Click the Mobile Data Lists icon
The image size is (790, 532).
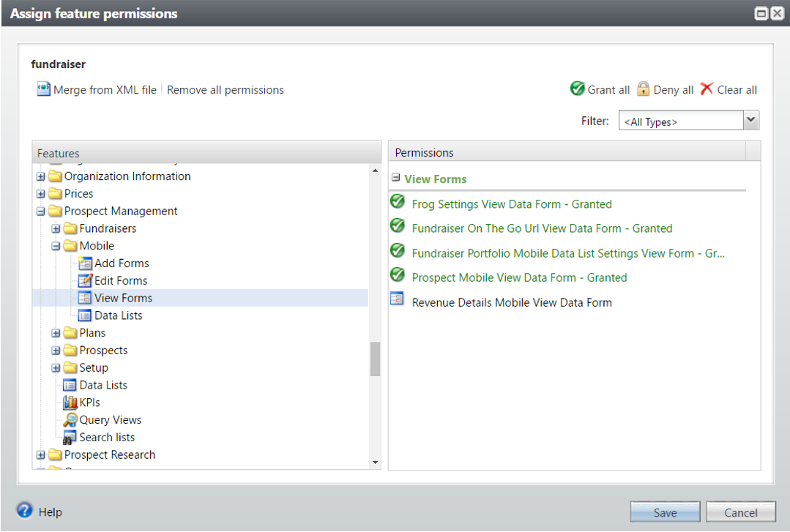click(85, 315)
